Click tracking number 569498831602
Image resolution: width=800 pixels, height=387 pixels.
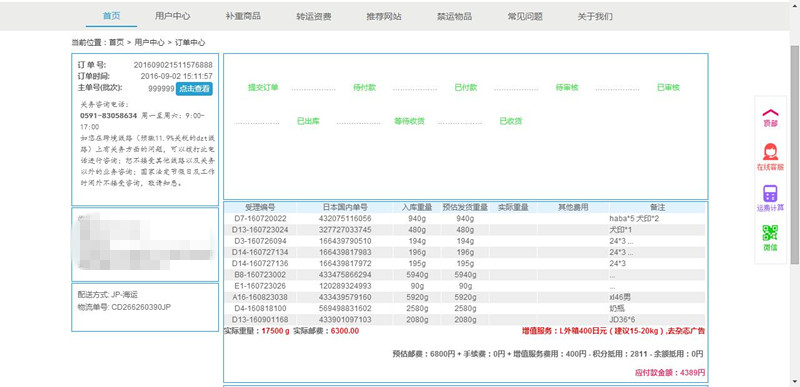(x=345, y=308)
